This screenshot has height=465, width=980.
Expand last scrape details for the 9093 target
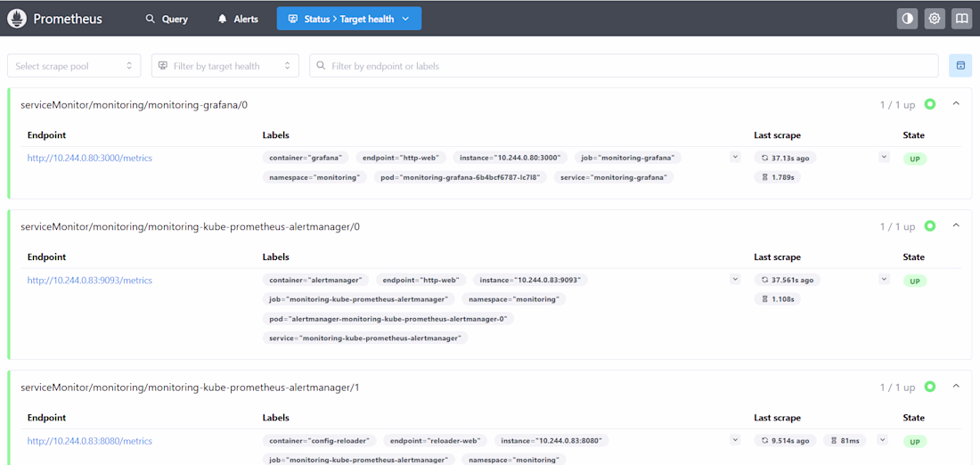[884, 280]
